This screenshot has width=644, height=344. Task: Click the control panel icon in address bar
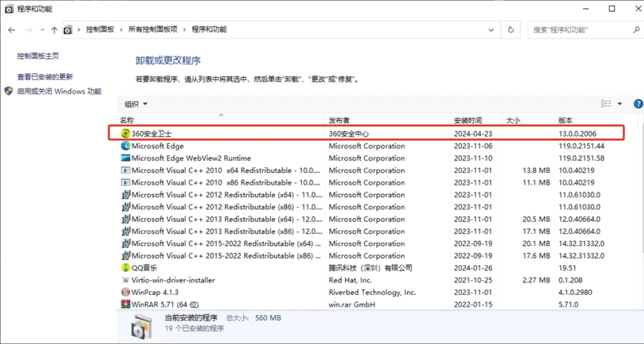point(68,29)
